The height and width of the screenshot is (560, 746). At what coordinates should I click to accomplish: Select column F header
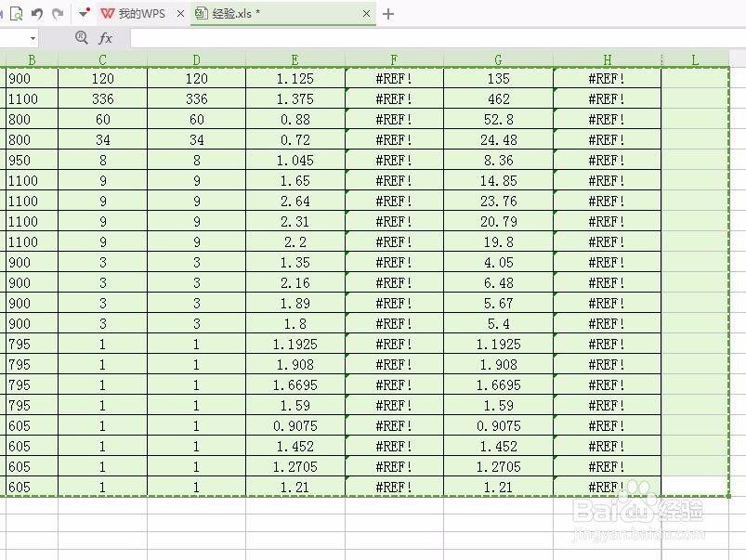click(x=394, y=60)
